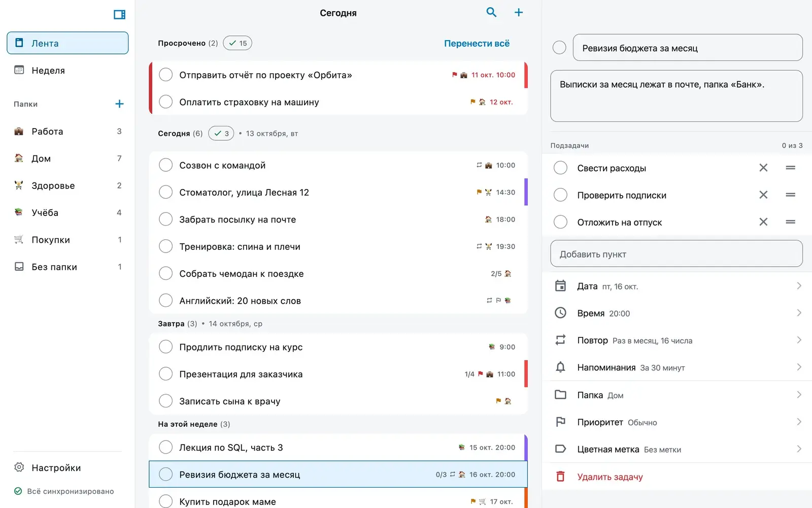Open the Работа folder

(x=67, y=131)
